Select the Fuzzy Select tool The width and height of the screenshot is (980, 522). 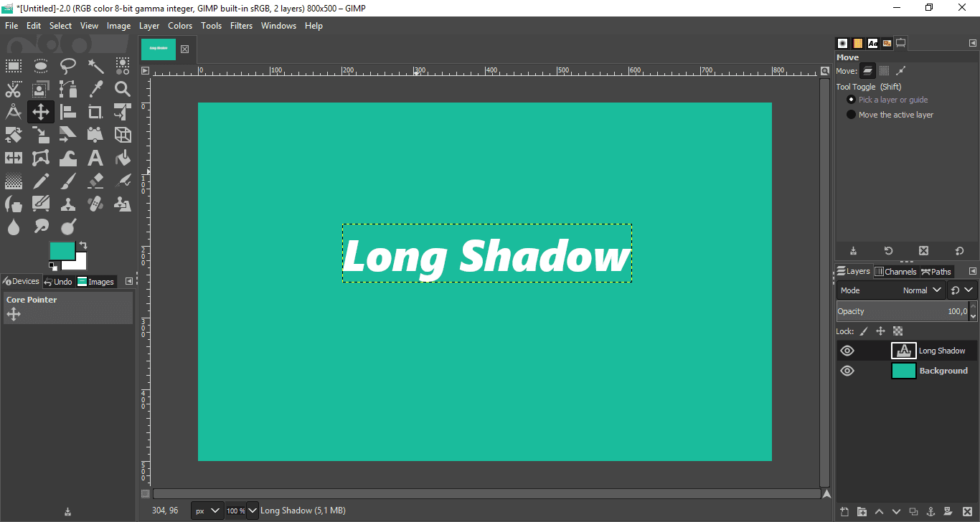tap(95, 65)
